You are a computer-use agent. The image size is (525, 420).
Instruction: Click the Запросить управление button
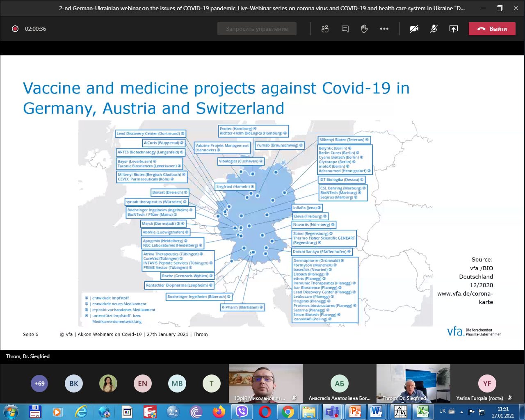(257, 29)
